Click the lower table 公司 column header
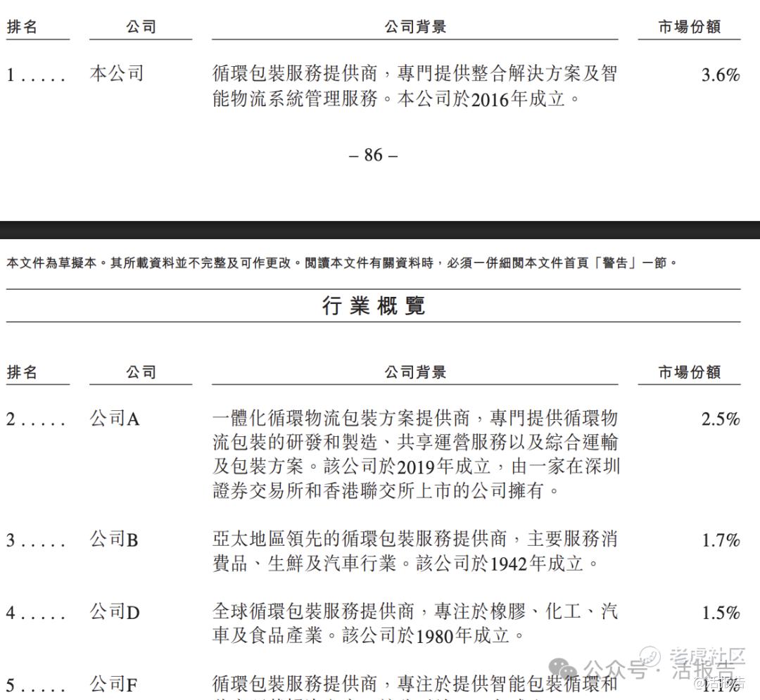This screenshot has height=700, width=760. pyautogui.click(x=141, y=372)
